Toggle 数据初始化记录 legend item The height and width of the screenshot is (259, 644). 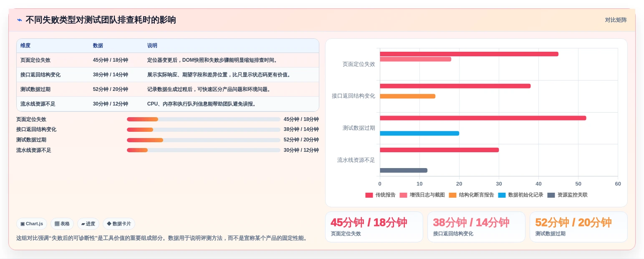click(520, 195)
